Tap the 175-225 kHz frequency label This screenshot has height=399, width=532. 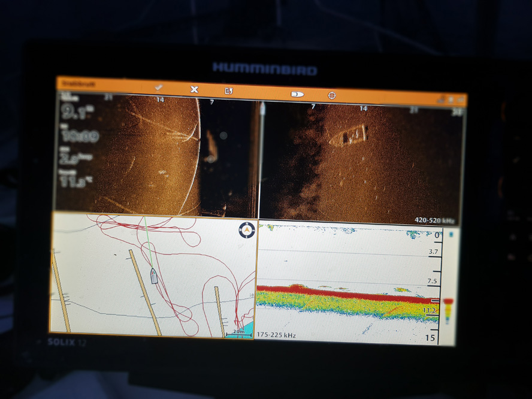(x=276, y=335)
